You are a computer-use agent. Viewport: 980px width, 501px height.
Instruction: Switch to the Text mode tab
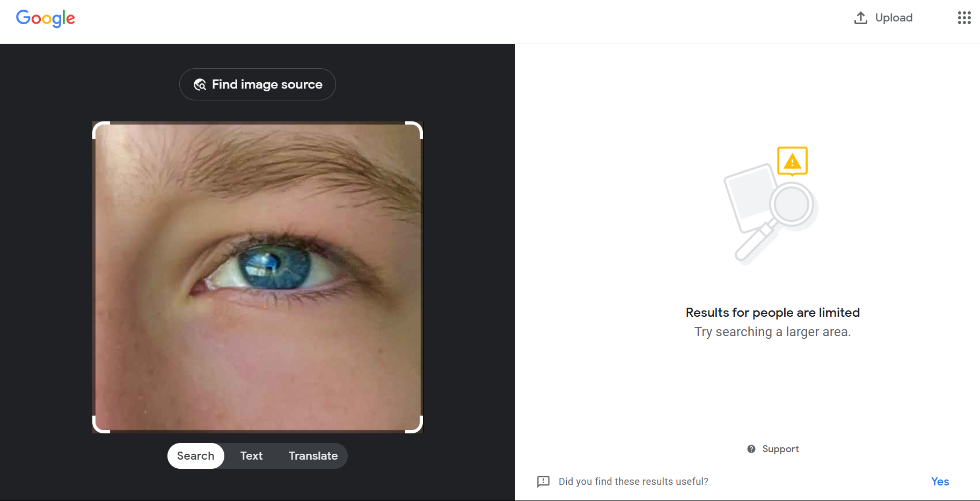251,456
